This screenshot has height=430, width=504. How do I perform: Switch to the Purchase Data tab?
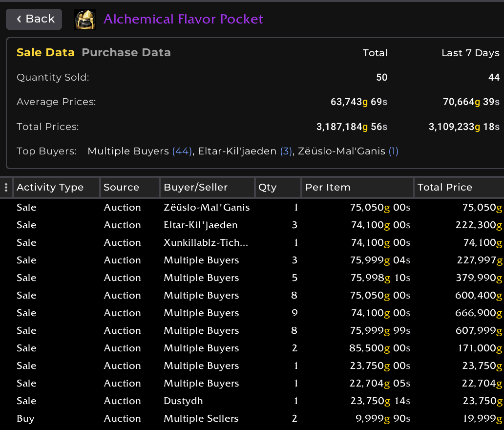pyautogui.click(x=126, y=52)
